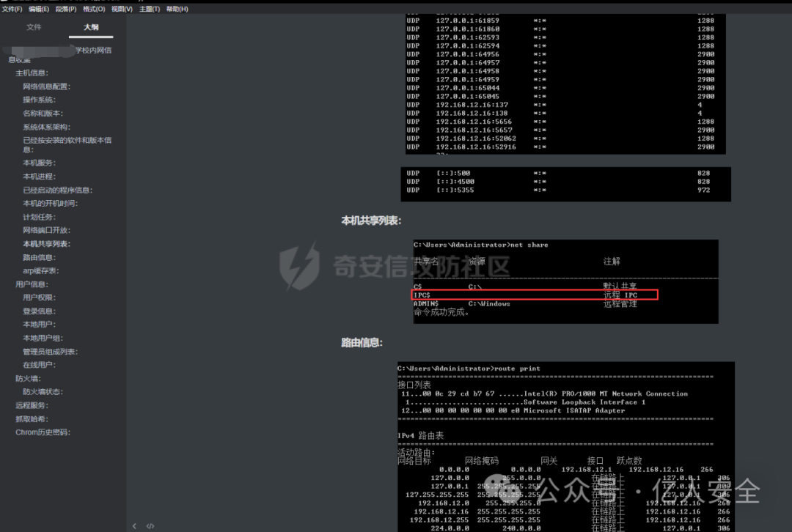This screenshot has width=792, height=532.
Task: Go to 系统体系架构: outline heading
Action: click(46, 128)
